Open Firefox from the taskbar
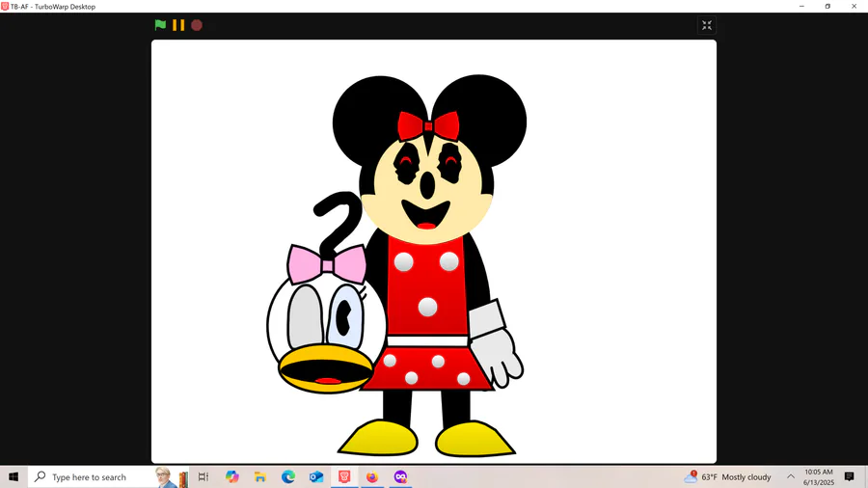Screen dimensions: 868x488 point(372,476)
